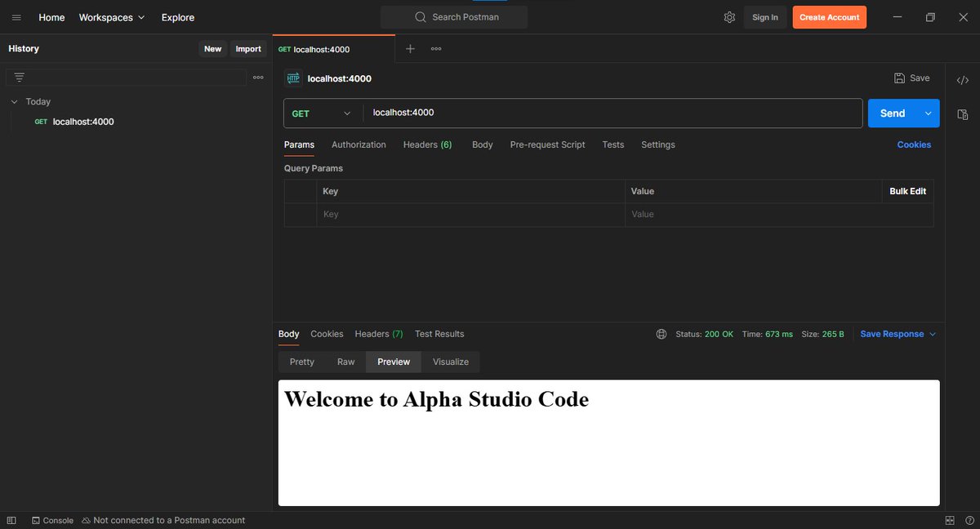Click the HTTP request type icon
This screenshot has height=529, width=980.
pyautogui.click(x=292, y=78)
